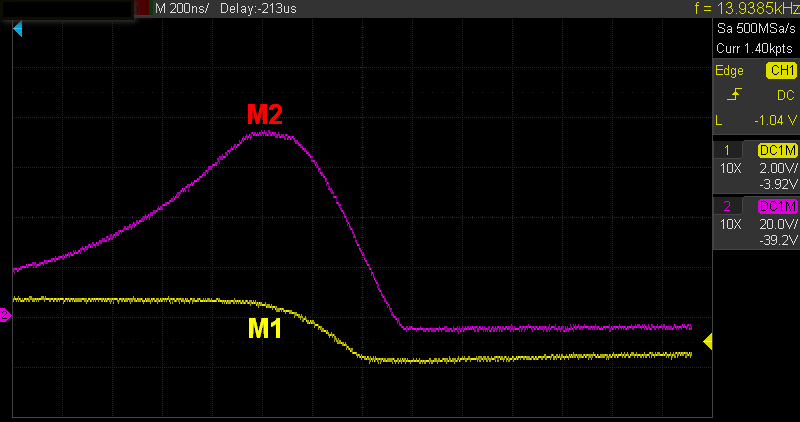This screenshot has height=422, width=800.
Task: Click the yellow trigger level arrow
Action: 708,341
